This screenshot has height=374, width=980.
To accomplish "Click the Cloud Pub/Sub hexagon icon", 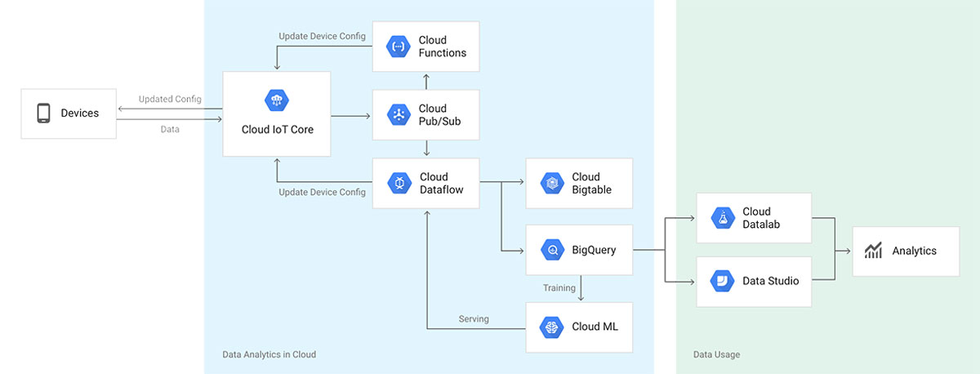I will (x=399, y=115).
